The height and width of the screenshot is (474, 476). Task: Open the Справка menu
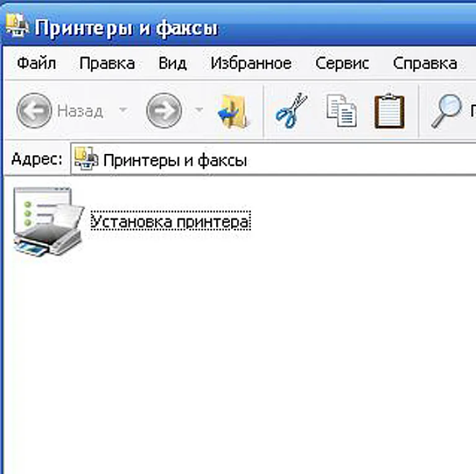click(425, 63)
